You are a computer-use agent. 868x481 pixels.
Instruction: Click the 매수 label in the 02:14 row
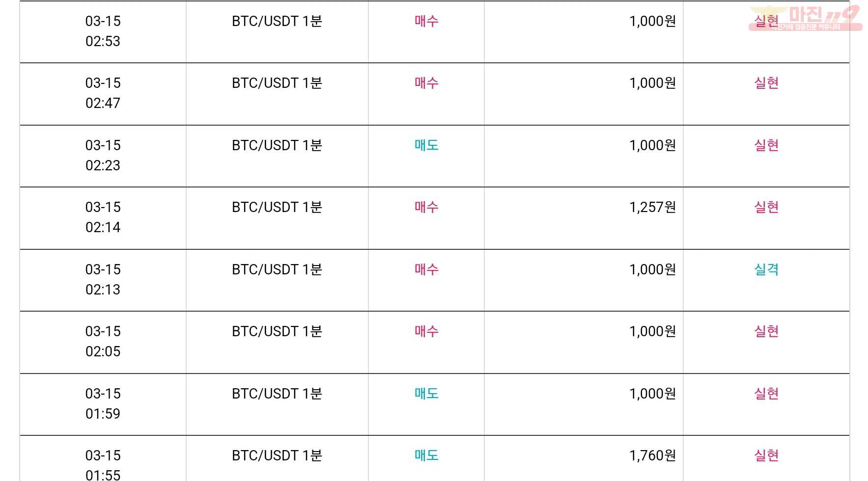426,207
